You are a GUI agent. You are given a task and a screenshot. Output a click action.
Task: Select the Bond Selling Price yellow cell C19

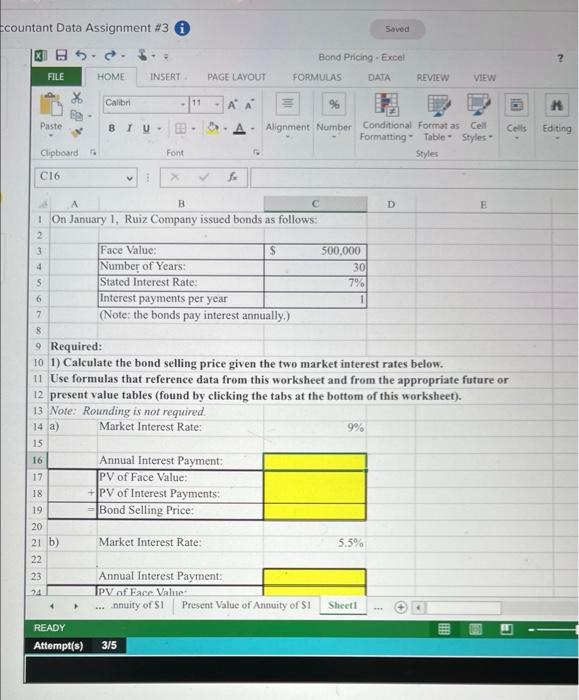[x=315, y=512]
